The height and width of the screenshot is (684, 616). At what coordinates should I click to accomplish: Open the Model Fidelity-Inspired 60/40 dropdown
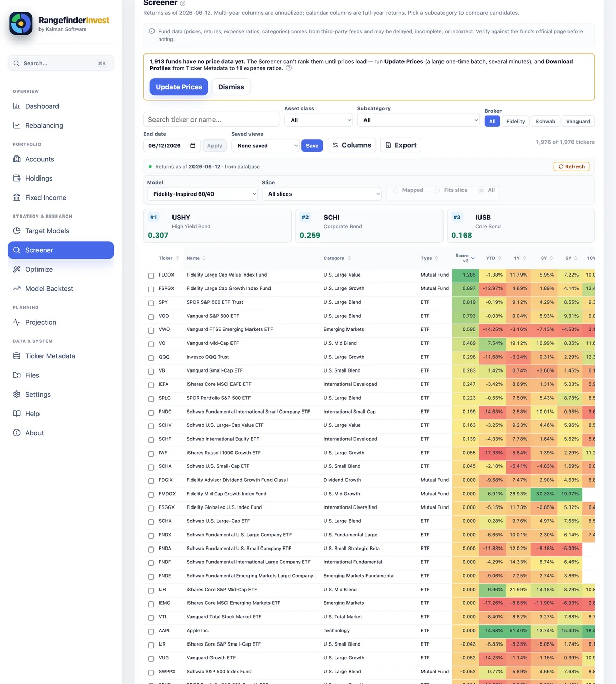202,194
